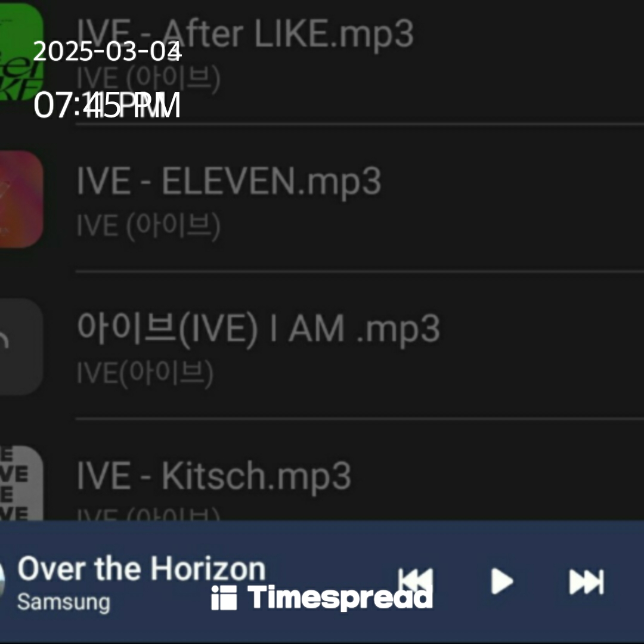Tap the mini player album art circle
The width and height of the screenshot is (644, 644).
point(2,580)
